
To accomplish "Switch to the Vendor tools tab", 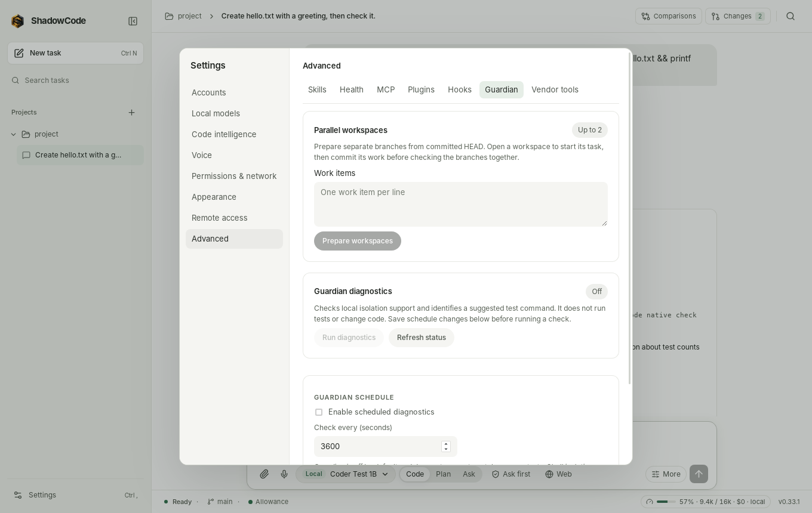I will click(x=555, y=89).
